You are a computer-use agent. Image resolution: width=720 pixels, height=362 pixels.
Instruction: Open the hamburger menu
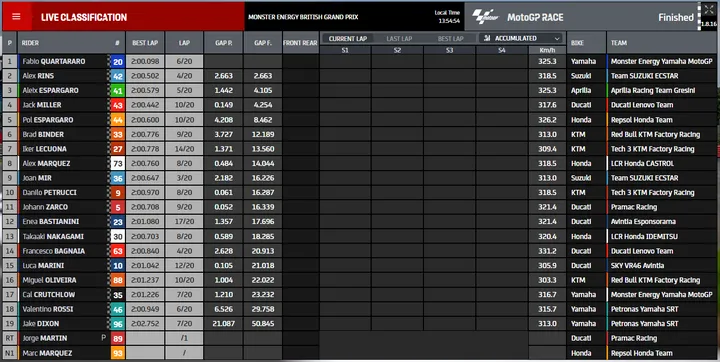[x=17, y=17]
